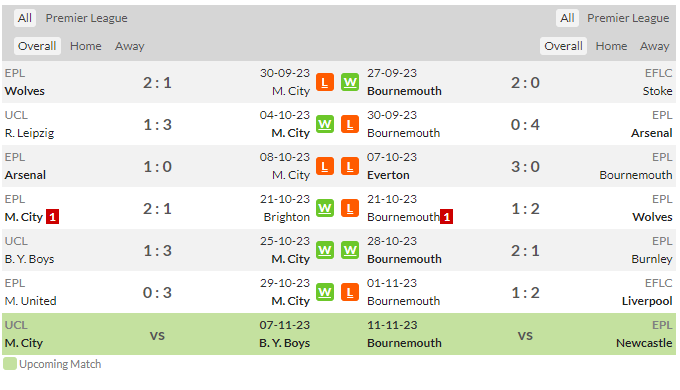Click the W badge for Bournemouth vs Stoke
This screenshot has width=680, height=390.
[350, 82]
